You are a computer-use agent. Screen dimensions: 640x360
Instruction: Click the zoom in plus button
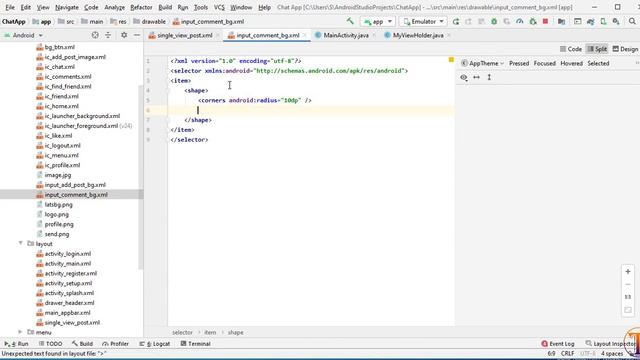pos(628,271)
